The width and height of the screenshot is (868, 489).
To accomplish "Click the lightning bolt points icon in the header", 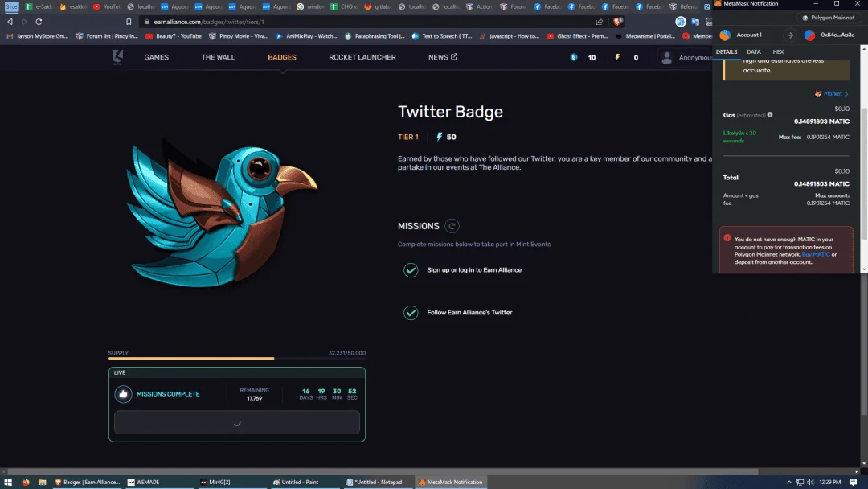I will (617, 57).
